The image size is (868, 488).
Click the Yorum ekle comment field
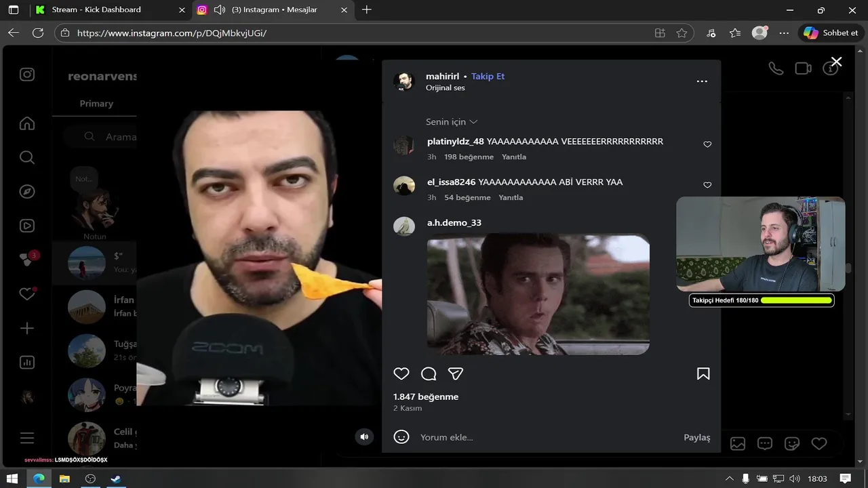pos(548,437)
